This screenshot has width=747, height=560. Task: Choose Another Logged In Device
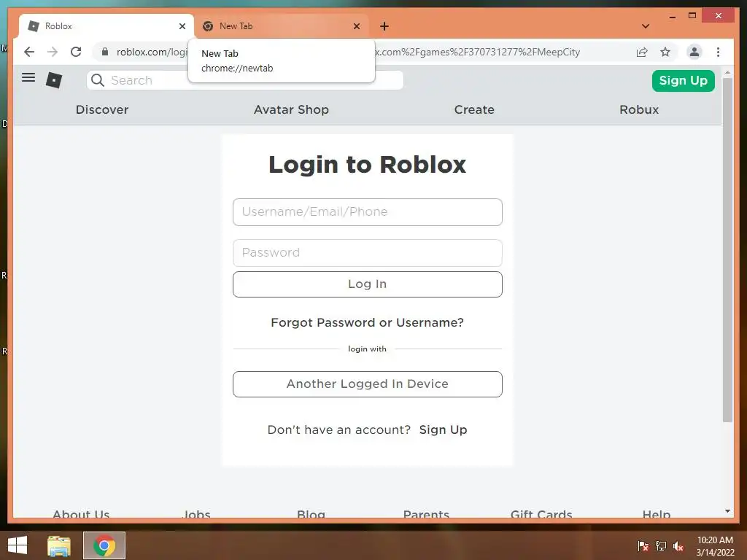coord(368,384)
